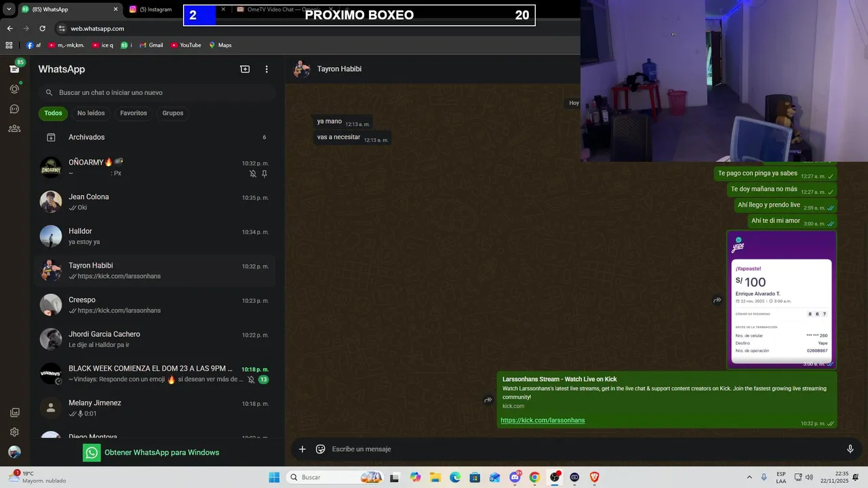Image resolution: width=868 pixels, height=488 pixels.
Task: Open the WhatsApp three-dot menu
Action: pyautogui.click(x=267, y=69)
